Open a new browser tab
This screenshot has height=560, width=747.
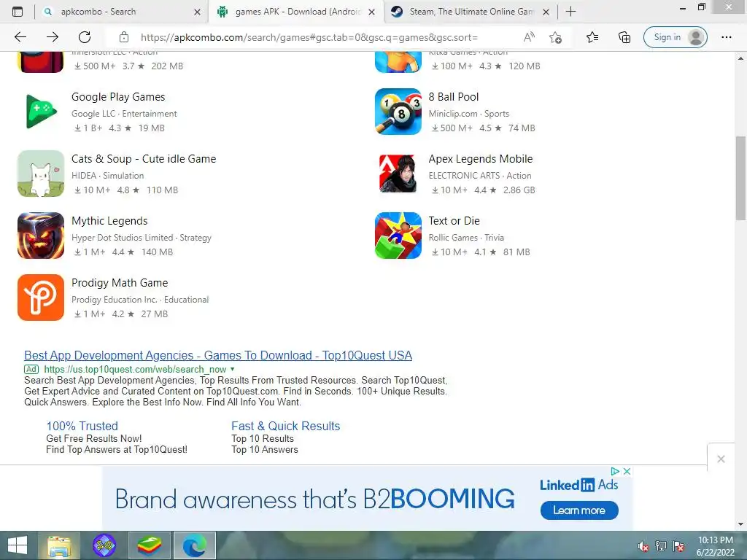click(570, 12)
